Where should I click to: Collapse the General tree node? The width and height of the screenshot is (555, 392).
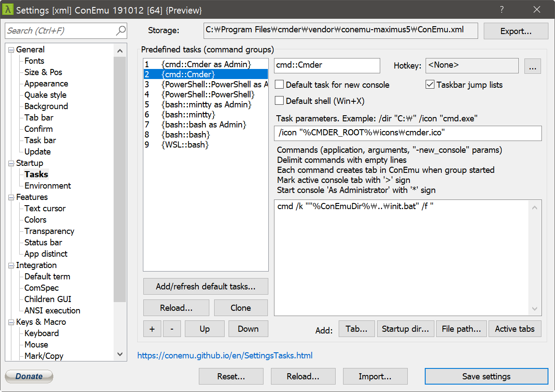[11, 50]
